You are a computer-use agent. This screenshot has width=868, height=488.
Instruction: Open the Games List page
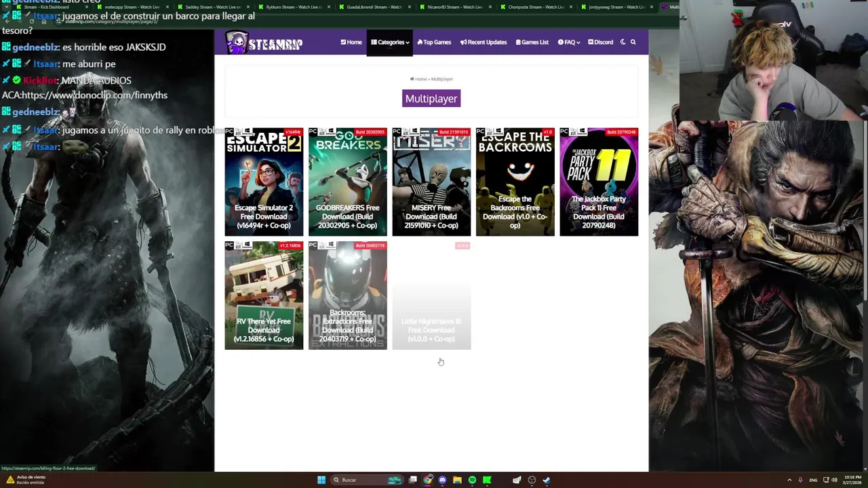532,42
